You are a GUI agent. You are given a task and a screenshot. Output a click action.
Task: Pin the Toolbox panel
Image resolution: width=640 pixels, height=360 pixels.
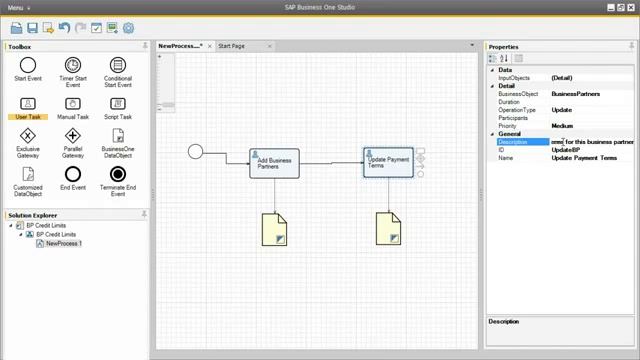click(x=145, y=46)
